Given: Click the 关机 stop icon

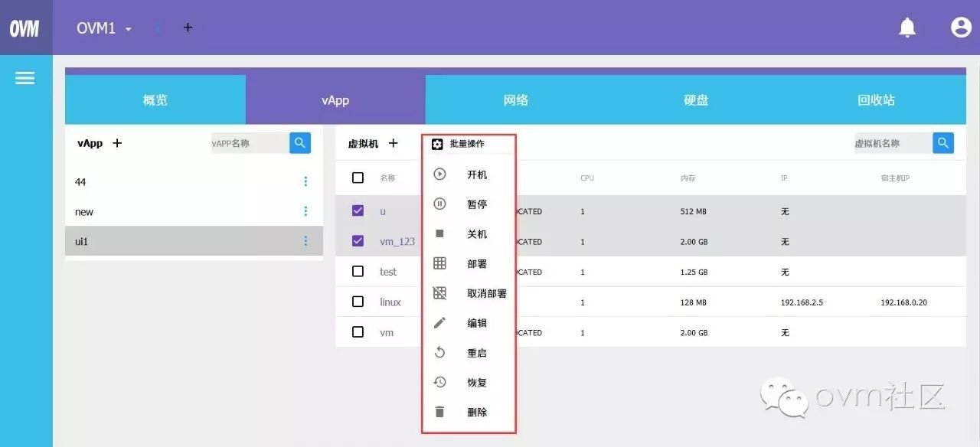Looking at the screenshot, I should 439,233.
